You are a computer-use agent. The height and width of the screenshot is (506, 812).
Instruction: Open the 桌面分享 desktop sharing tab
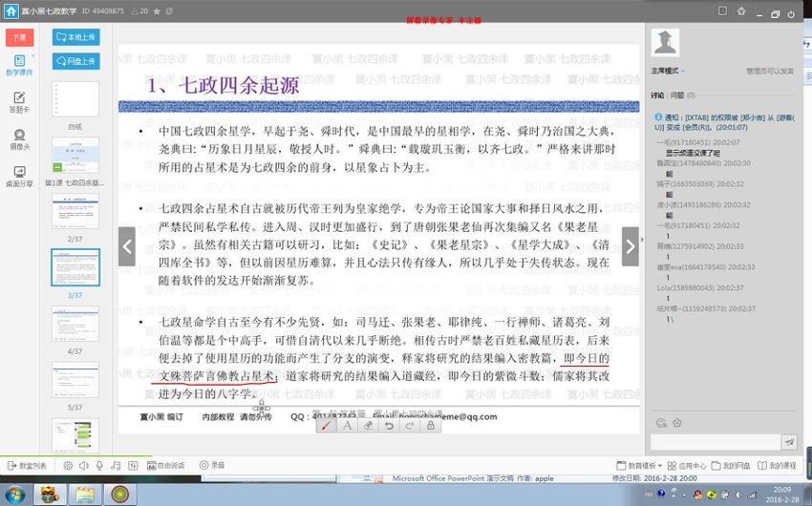[19, 177]
